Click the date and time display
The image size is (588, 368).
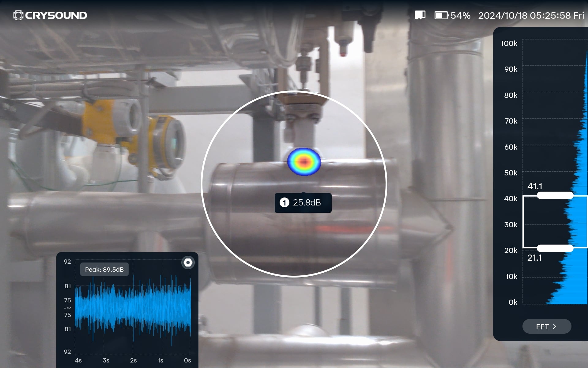pos(531,15)
